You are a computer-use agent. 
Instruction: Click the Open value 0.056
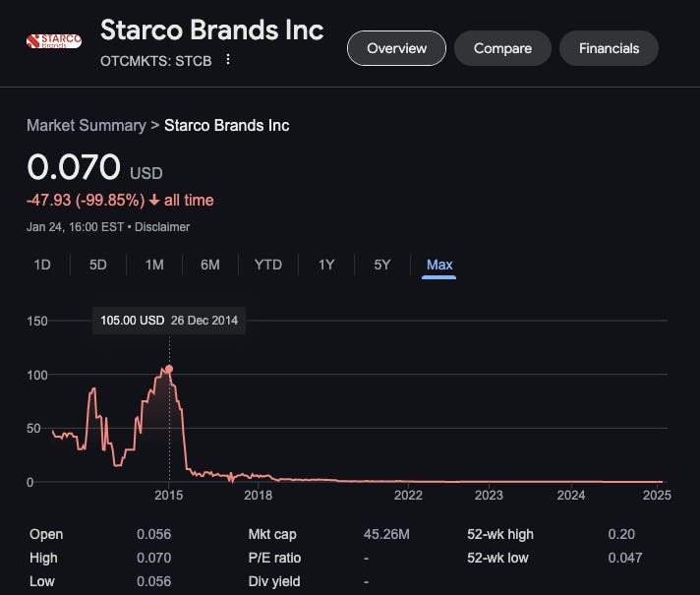(153, 534)
